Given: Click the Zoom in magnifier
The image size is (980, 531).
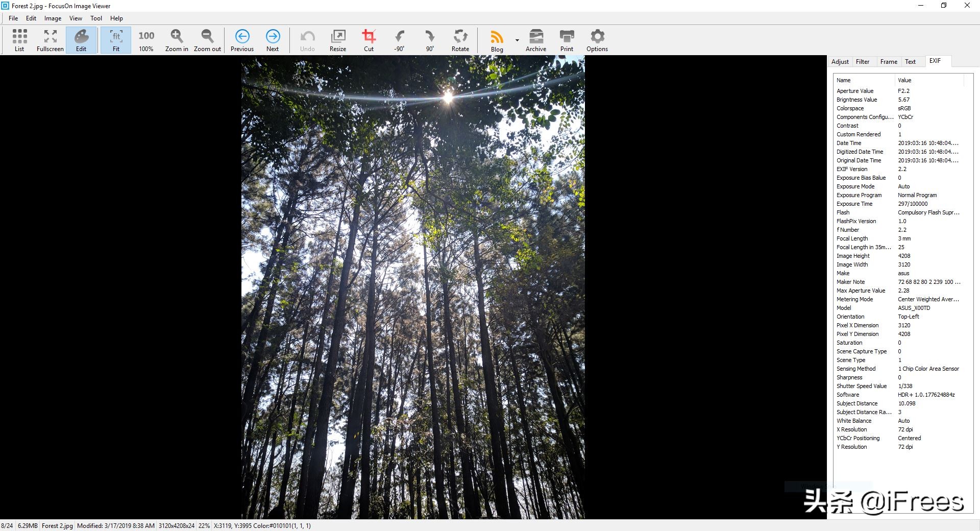Looking at the screenshot, I should (x=177, y=40).
